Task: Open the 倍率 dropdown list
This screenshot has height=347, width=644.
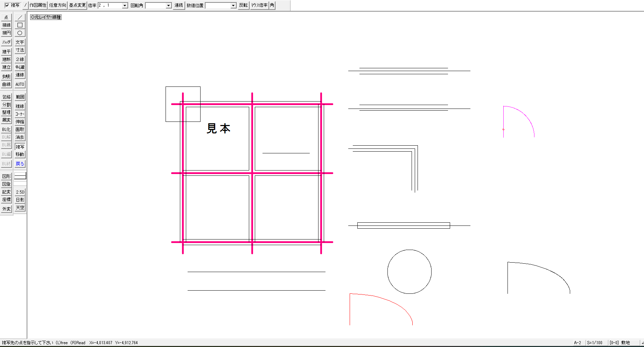Action: (x=125, y=6)
